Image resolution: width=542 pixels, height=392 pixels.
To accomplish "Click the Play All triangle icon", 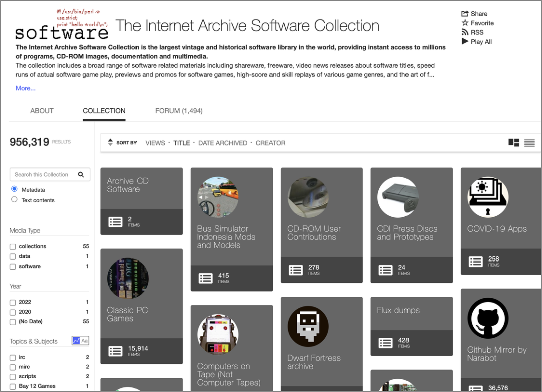I will pos(465,42).
